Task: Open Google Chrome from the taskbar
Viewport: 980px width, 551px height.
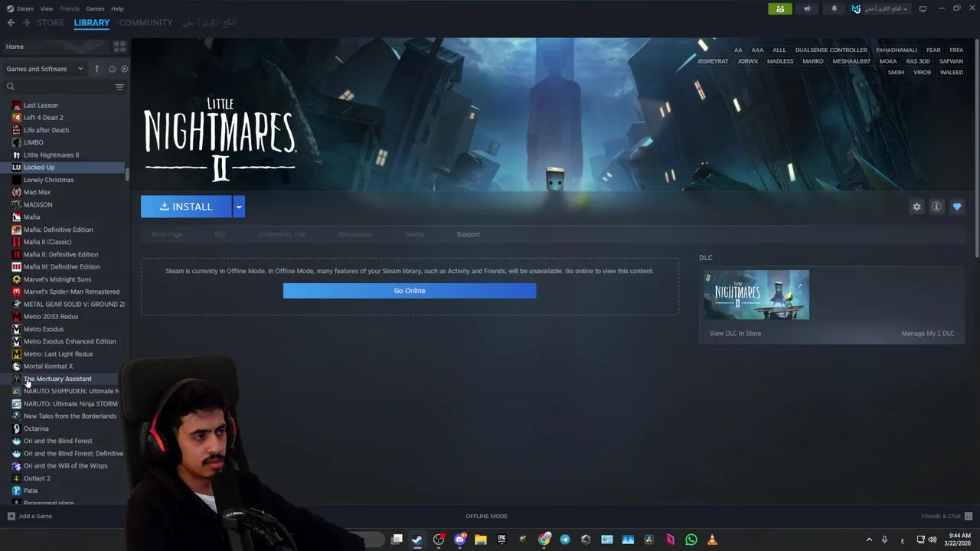Action: pyautogui.click(x=544, y=540)
